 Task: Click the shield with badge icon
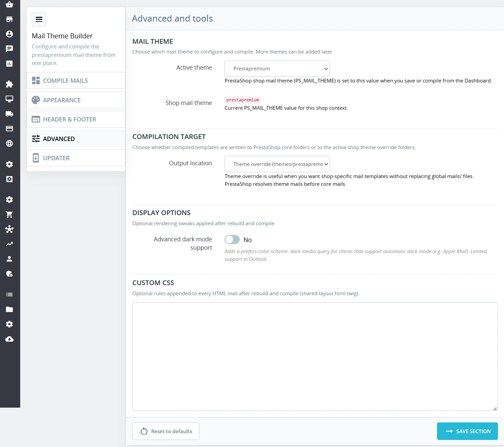click(x=9, y=274)
